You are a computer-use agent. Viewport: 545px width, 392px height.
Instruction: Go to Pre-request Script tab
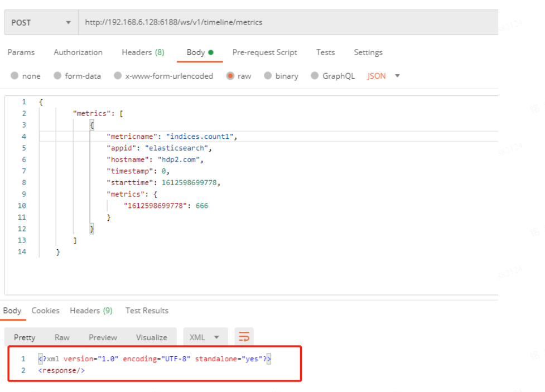pos(264,52)
